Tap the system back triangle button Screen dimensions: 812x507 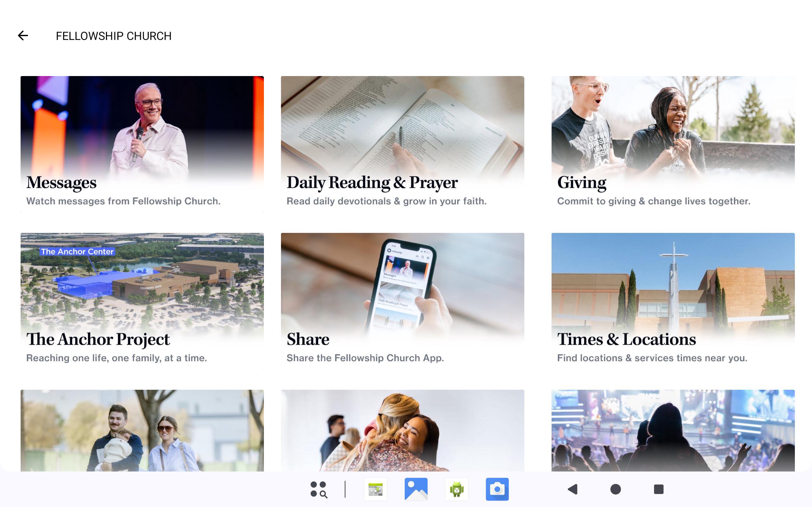(573, 489)
